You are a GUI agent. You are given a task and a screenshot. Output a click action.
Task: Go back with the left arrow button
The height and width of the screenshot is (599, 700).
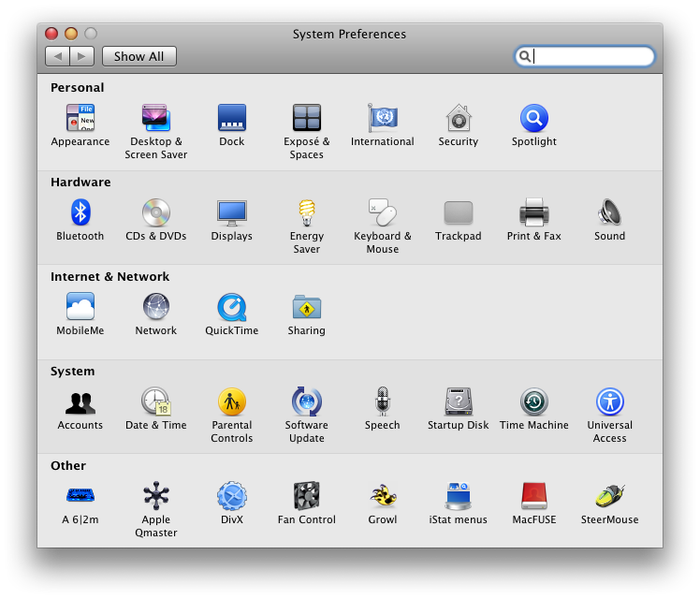point(57,56)
